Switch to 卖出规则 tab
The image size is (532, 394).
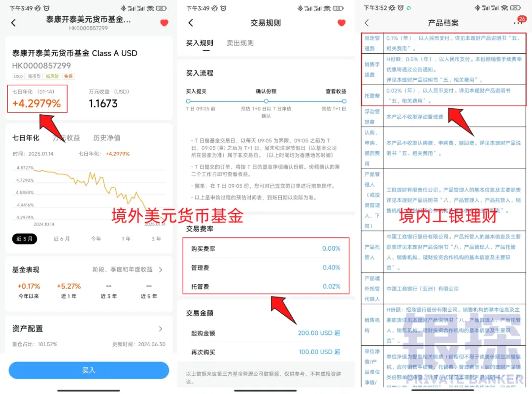240,43
